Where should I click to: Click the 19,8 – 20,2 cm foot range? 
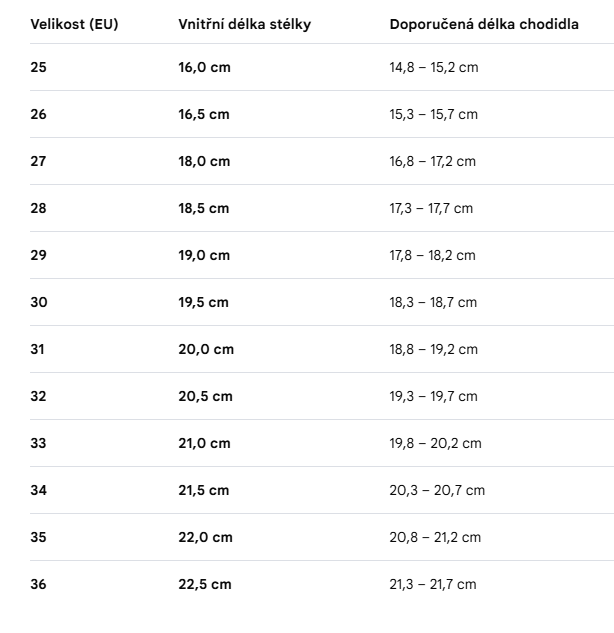coord(436,443)
